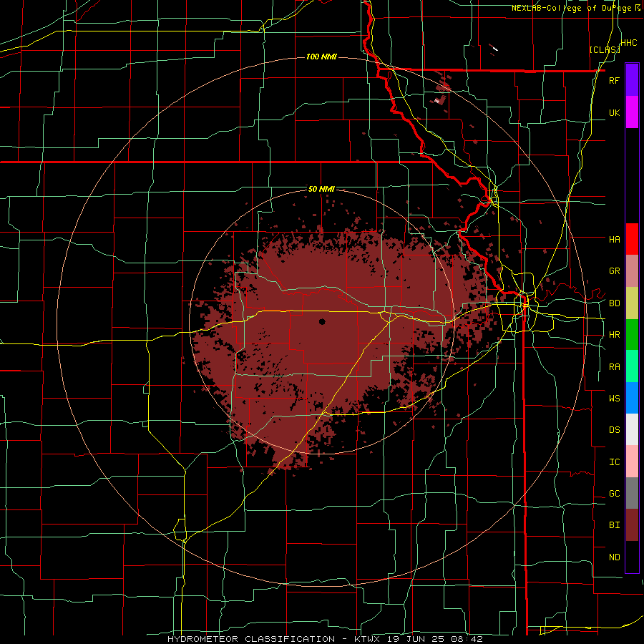Viewport: 644px width, 644px height.
Task: Click the [CLAS] label
Action: click(605, 49)
